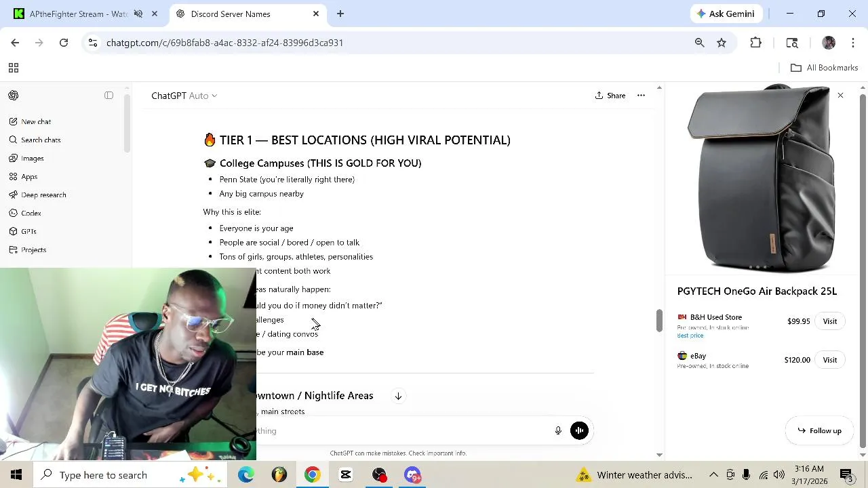Click the product panel scrollbar

click(x=863, y=271)
